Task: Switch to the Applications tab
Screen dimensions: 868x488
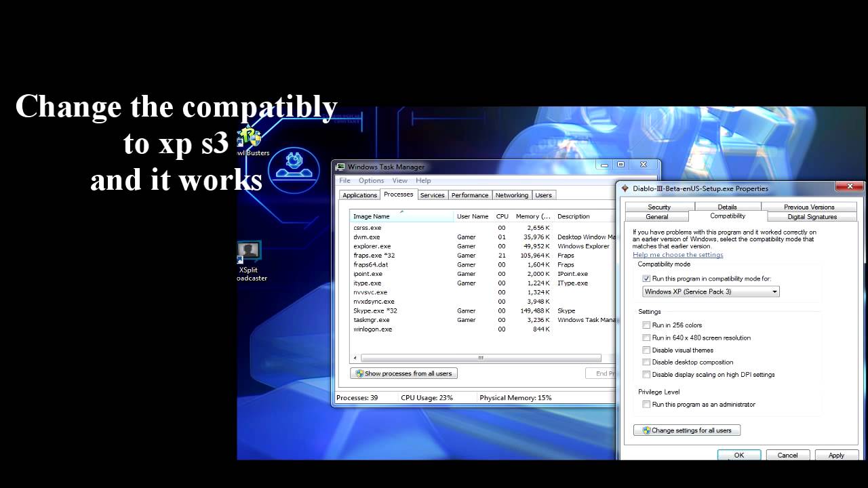Action: (359, 195)
